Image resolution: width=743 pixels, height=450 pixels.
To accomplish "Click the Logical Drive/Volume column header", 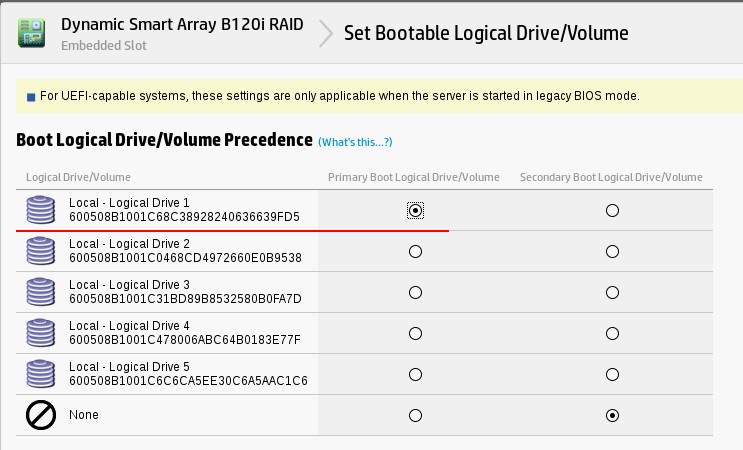I will [x=78, y=177].
